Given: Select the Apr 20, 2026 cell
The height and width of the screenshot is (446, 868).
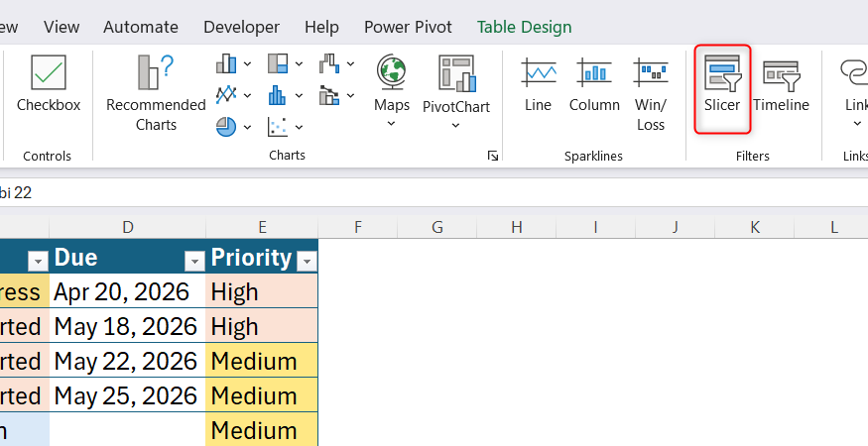Looking at the screenshot, I should tap(128, 291).
